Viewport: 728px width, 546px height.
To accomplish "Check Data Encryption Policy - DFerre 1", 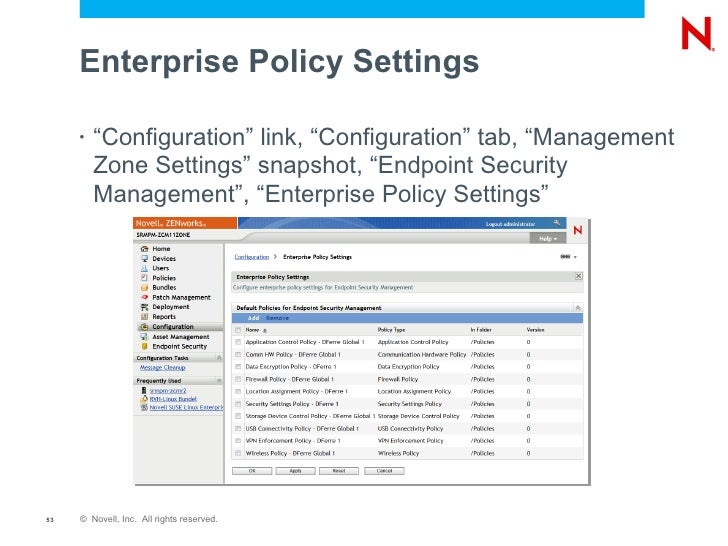I will pos(238,367).
